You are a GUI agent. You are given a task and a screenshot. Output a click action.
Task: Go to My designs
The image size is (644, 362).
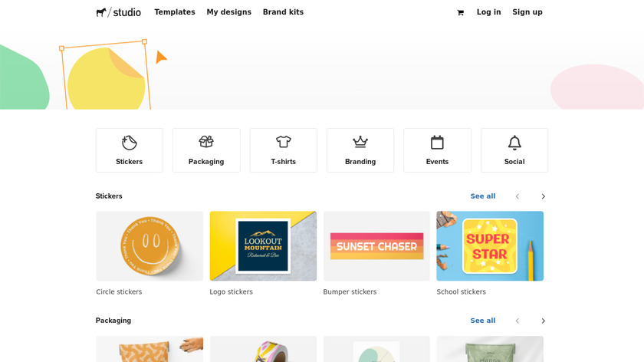click(229, 12)
